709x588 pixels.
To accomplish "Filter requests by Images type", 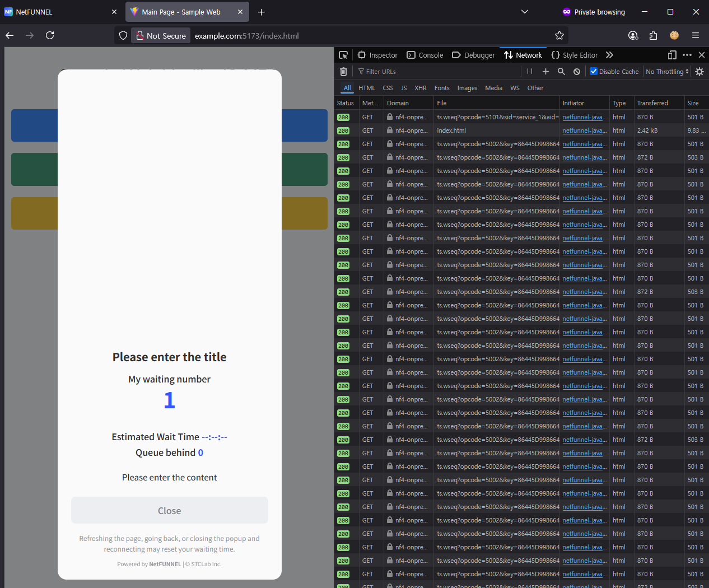I will click(x=467, y=88).
